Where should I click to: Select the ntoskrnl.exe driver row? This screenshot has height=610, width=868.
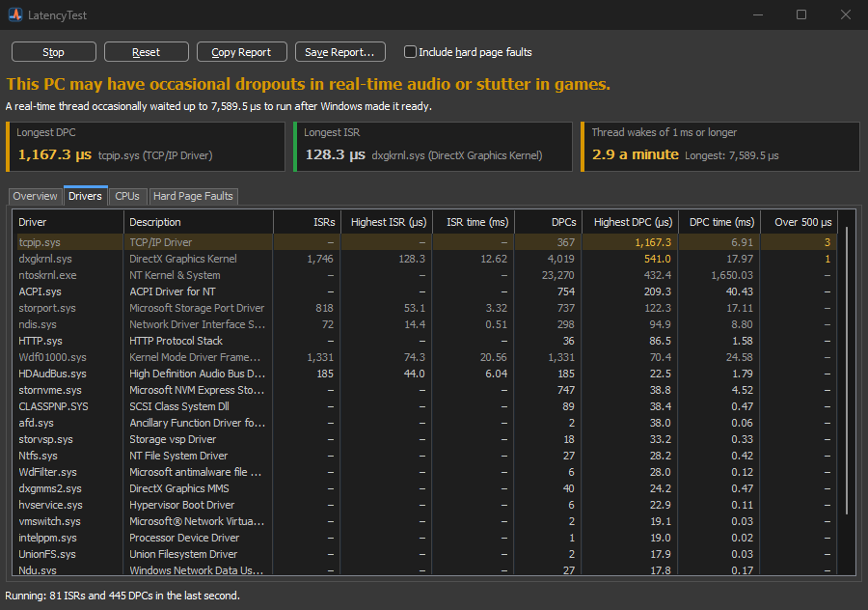[424, 275]
